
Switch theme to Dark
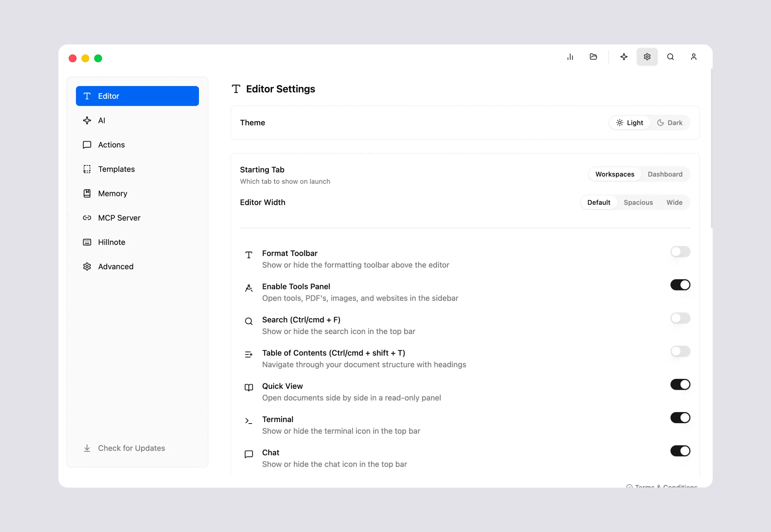coord(670,123)
